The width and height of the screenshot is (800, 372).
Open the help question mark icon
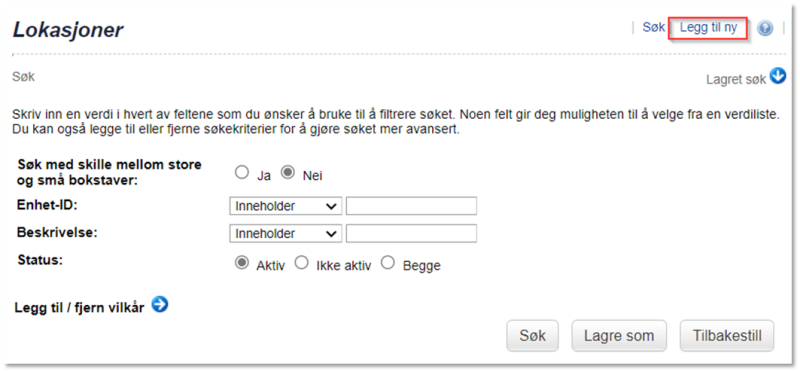(764, 29)
